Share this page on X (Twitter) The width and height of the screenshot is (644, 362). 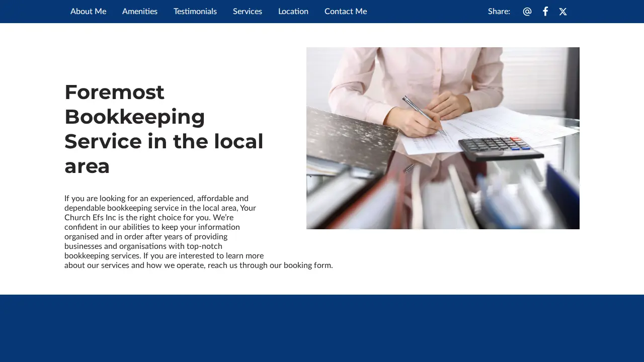(563, 12)
